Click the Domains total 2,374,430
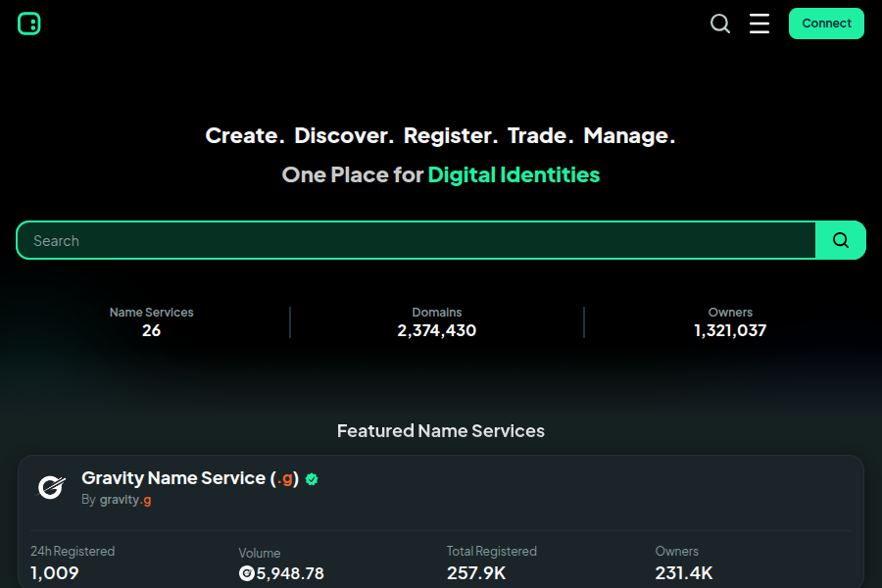 [436, 330]
